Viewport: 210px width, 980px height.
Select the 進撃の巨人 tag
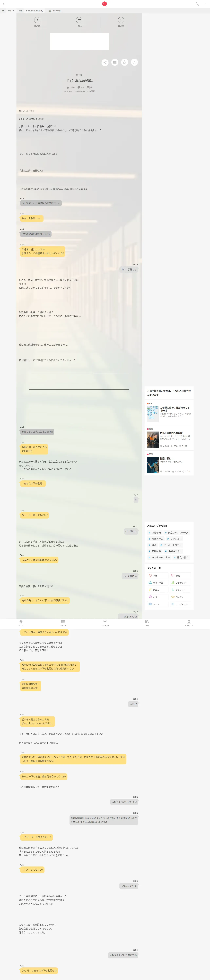tap(156, 539)
